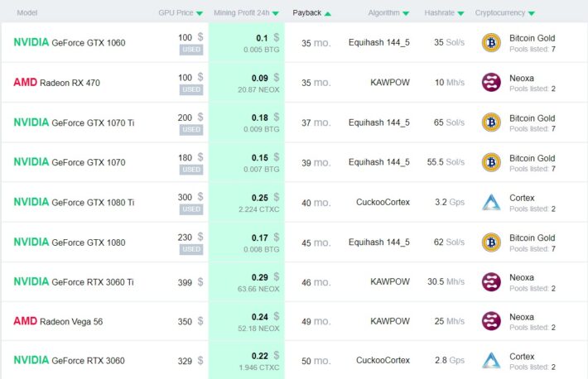Click USED badge under GeForce GTX 1080 price
Viewport: 588px width, 379px height.
[x=191, y=249]
